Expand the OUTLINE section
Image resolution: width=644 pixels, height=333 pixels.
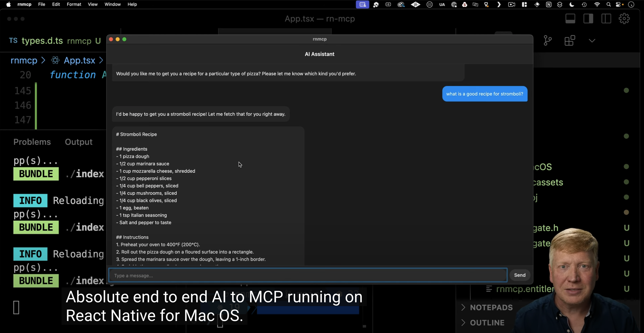click(483, 323)
